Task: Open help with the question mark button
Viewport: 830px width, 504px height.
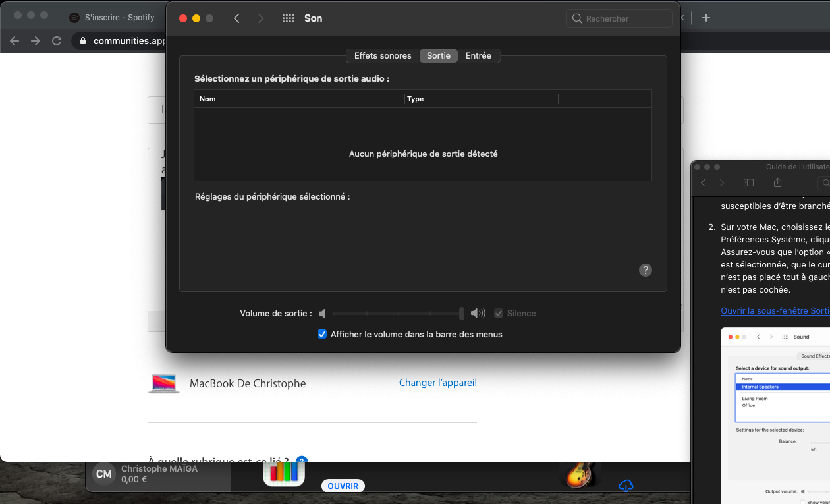Action: (x=646, y=270)
